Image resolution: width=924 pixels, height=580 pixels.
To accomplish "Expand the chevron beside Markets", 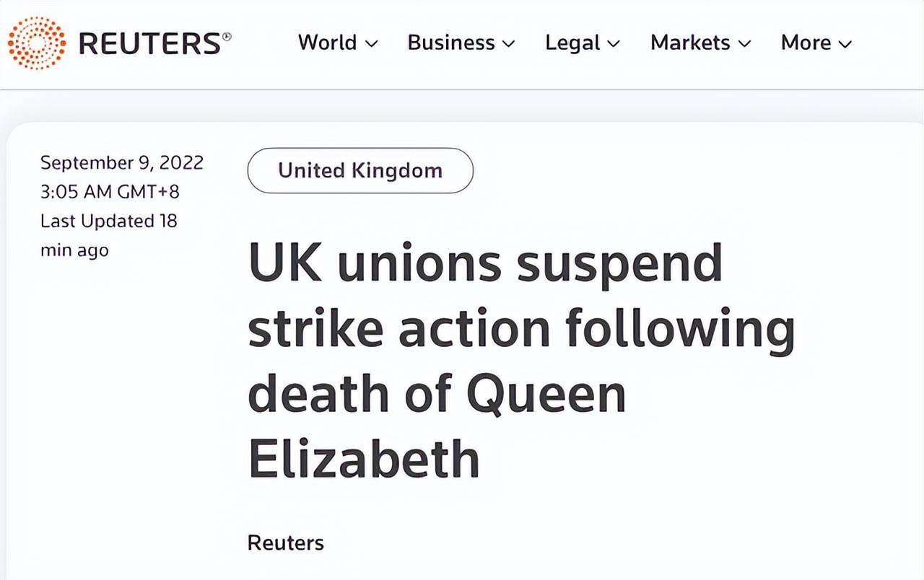I will pos(744,44).
